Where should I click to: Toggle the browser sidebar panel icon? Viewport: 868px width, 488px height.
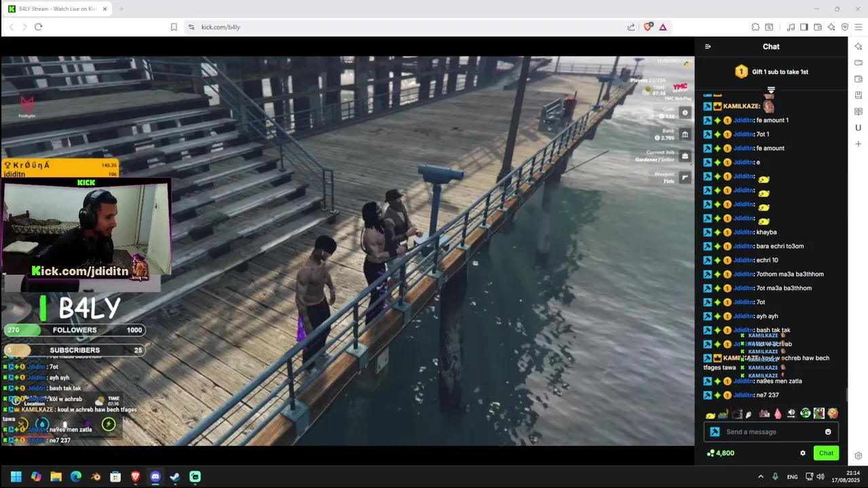(x=804, y=27)
